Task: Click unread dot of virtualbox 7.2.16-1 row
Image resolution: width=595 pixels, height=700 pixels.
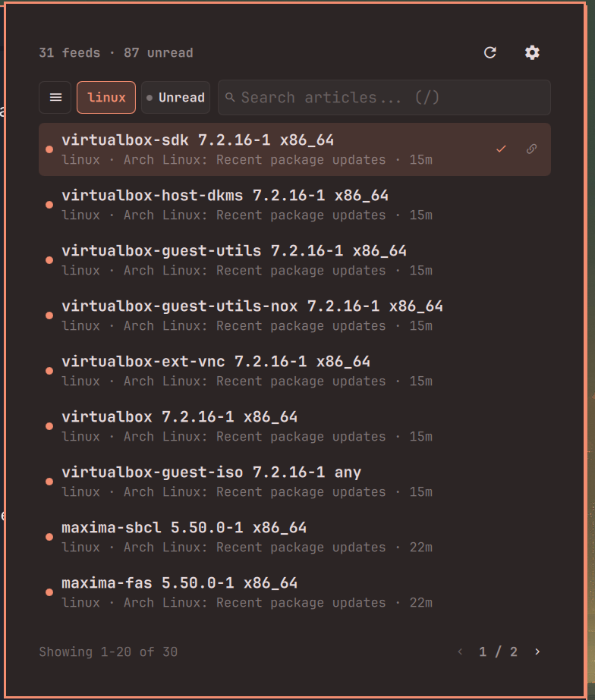Action: coord(49,426)
